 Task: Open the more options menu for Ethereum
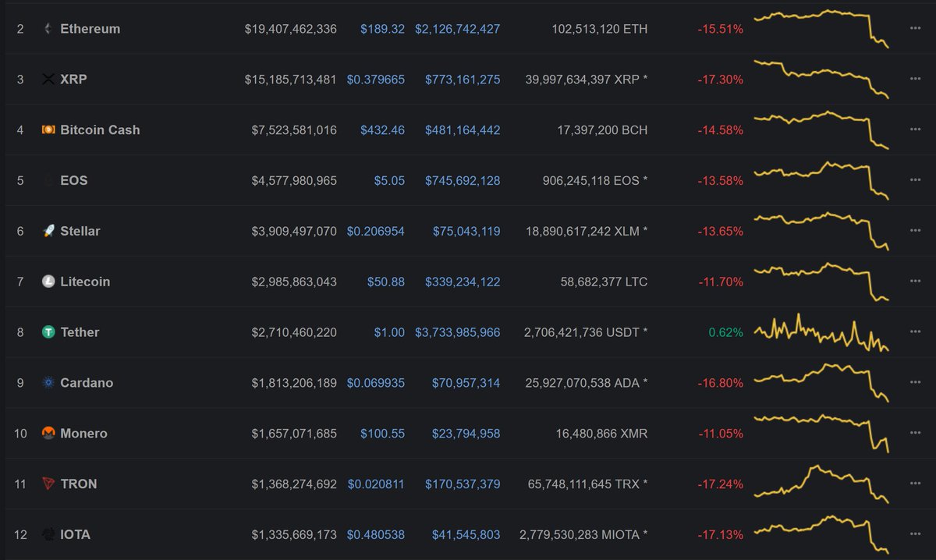pyautogui.click(x=915, y=29)
